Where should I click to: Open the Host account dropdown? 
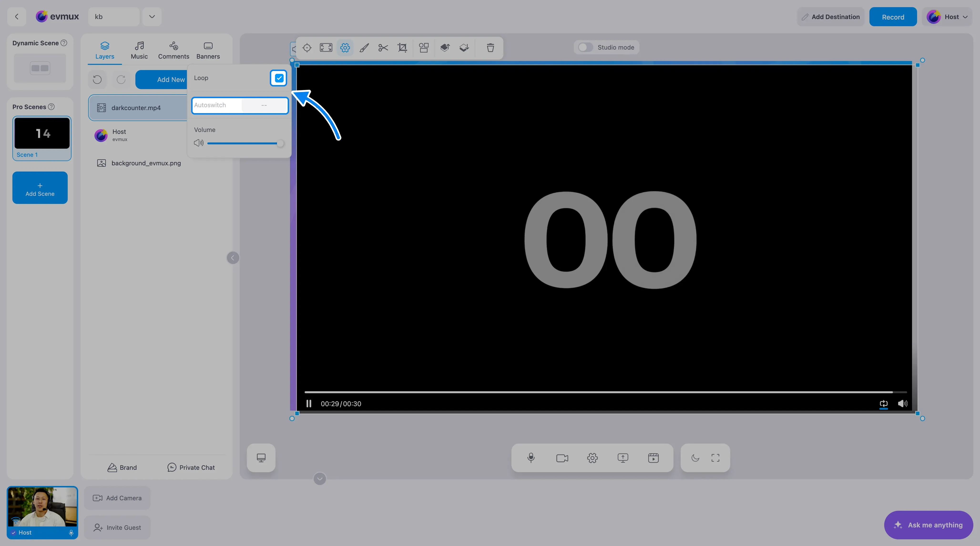(x=947, y=17)
